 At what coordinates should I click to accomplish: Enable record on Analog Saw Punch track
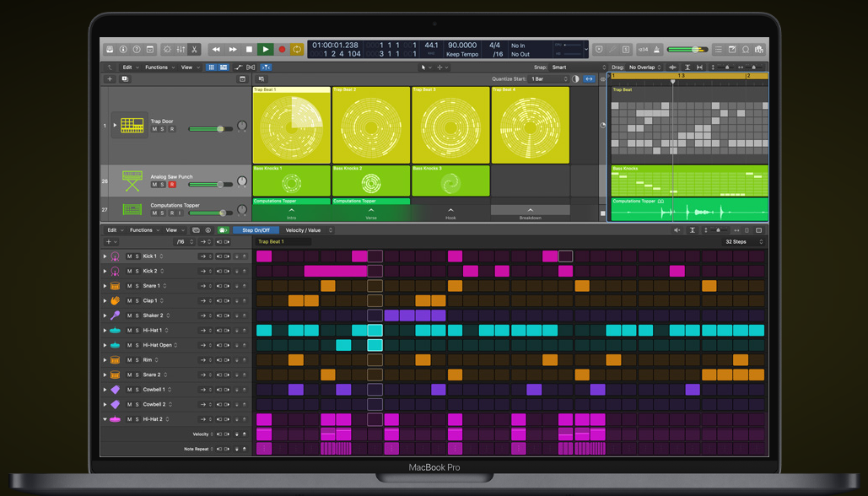172,184
